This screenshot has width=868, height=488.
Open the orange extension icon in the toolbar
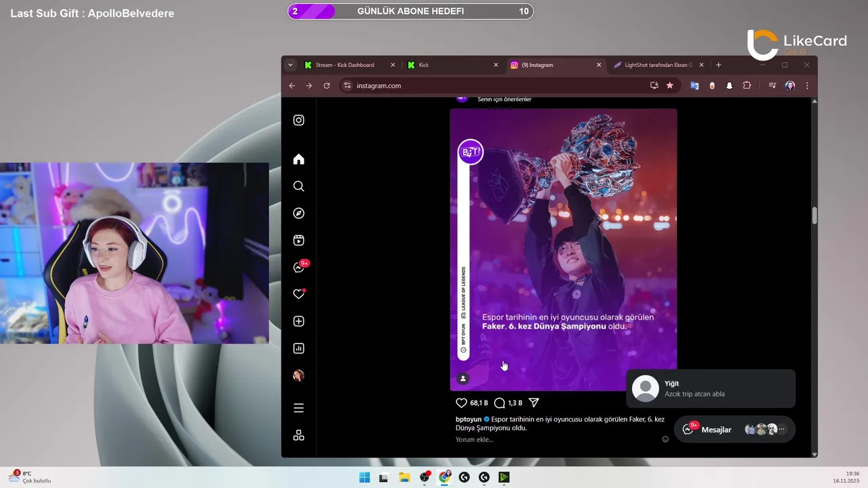(712, 85)
